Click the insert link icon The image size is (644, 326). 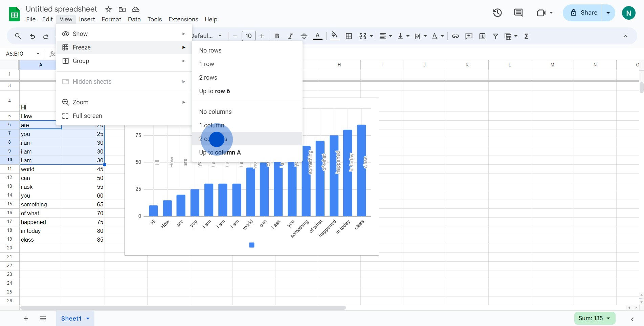point(456,36)
